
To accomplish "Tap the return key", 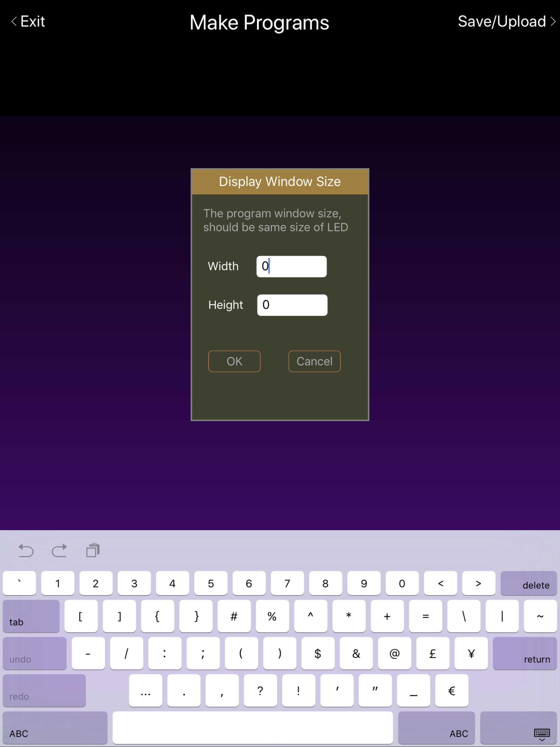I will 525,653.
